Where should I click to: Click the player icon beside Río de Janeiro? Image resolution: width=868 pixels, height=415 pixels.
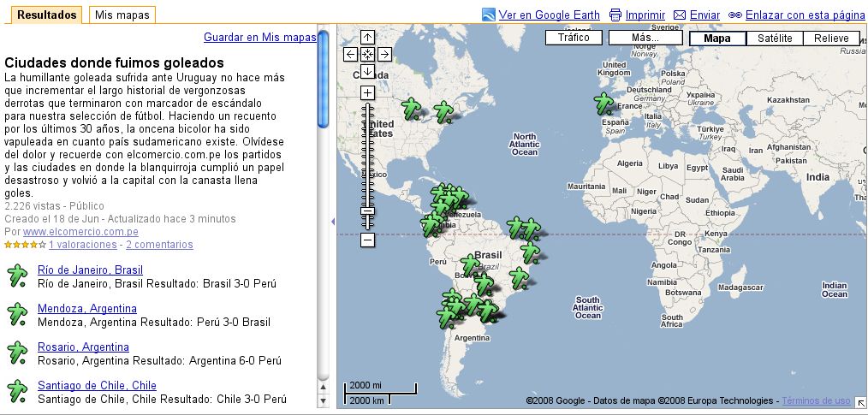[18, 276]
